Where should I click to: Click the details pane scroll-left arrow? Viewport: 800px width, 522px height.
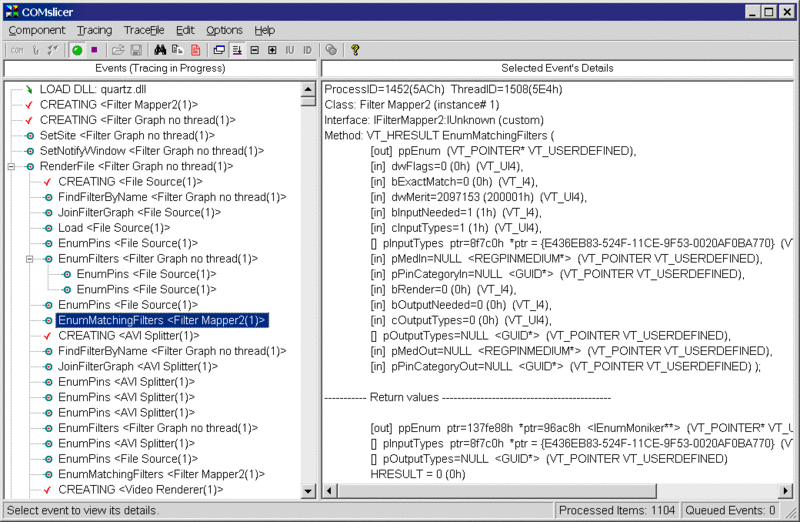(x=330, y=491)
